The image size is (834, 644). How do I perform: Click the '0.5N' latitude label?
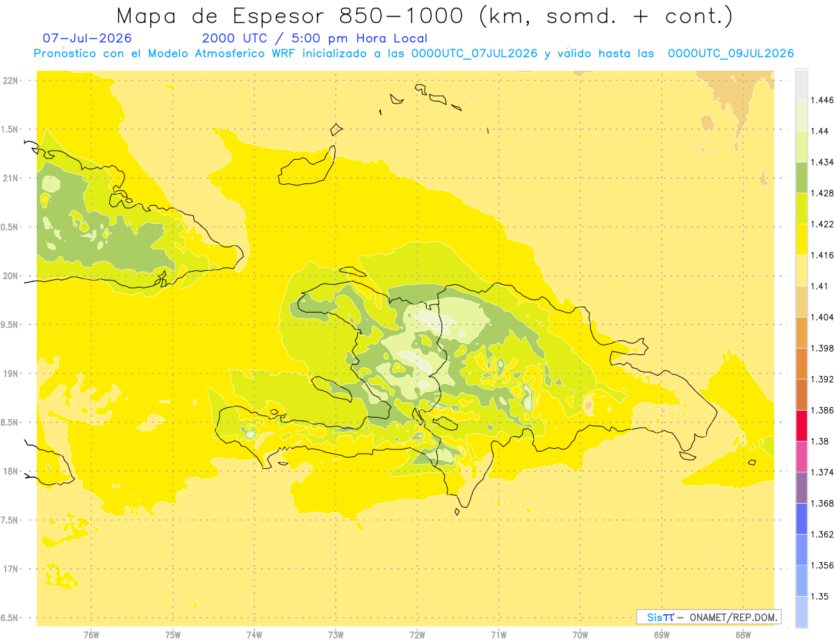(10, 227)
